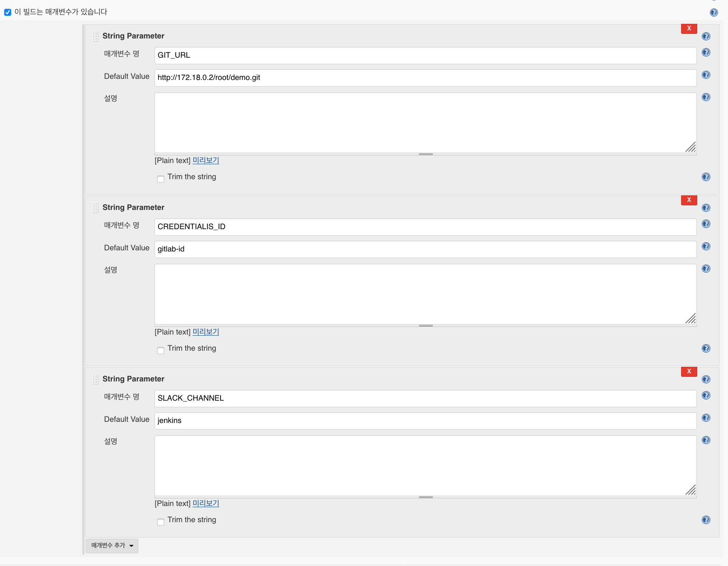Click drag handle of SLACK_CHANNEL parameter block
728x566 pixels.
point(96,379)
